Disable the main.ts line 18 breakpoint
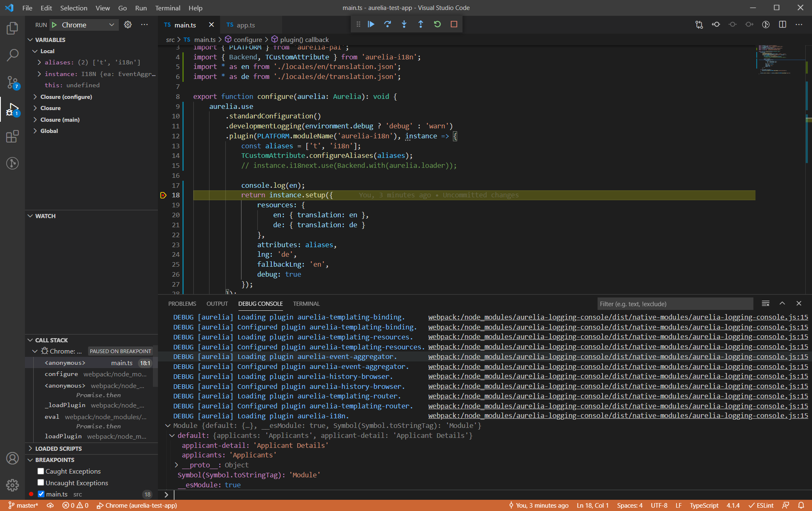This screenshot has width=812, height=511. pos(41,494)
